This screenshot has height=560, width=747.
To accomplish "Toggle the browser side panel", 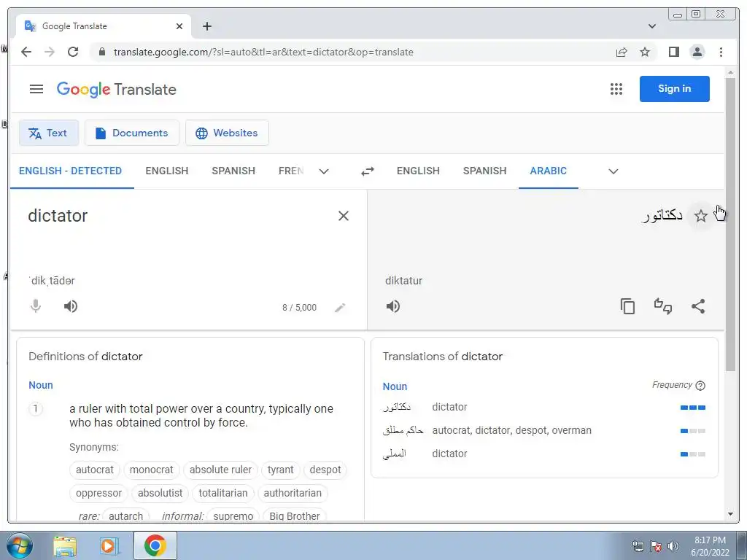I will click(673, 52).
